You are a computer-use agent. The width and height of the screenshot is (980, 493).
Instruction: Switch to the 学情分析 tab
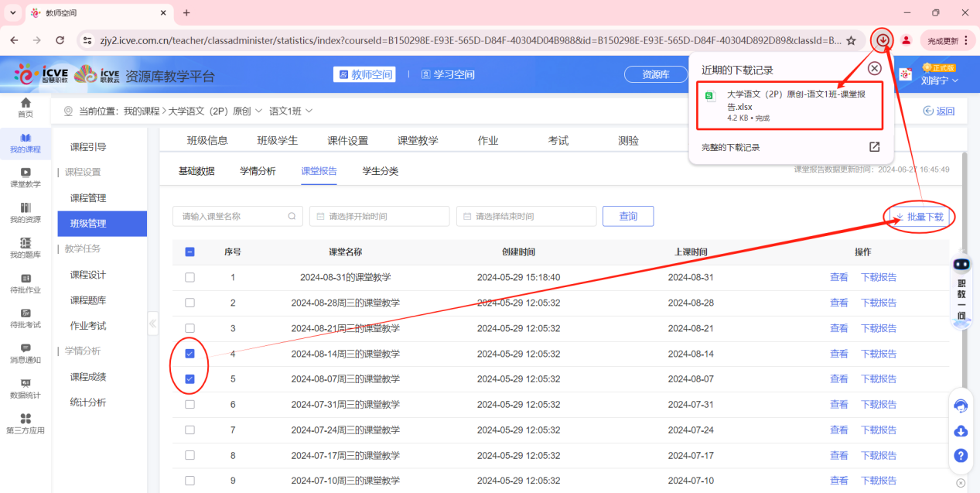point(258,171)
